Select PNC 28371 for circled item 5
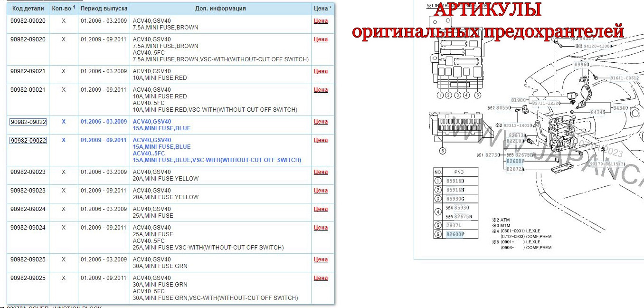 tap(454, 224)
